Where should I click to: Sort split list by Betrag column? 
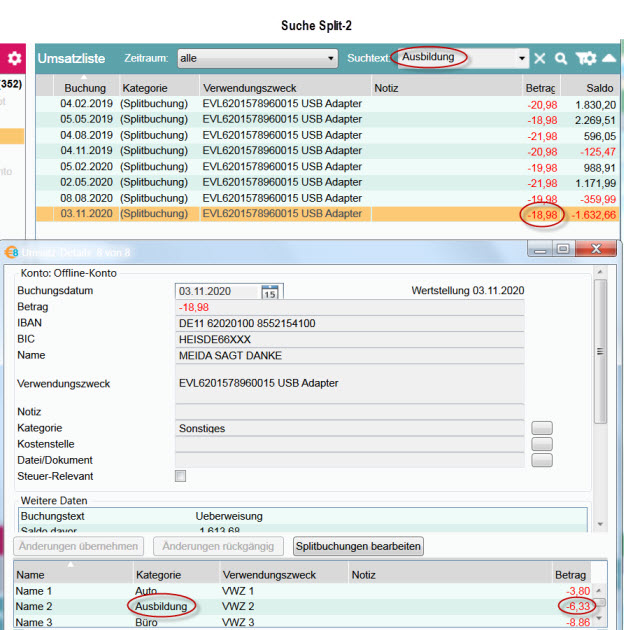coord(570,575)
